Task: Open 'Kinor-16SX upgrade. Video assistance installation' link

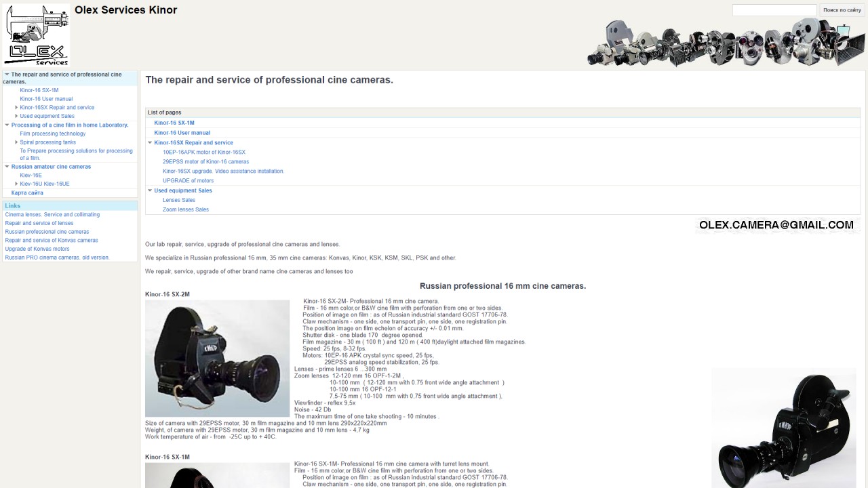Action: [x=224, y=171]
